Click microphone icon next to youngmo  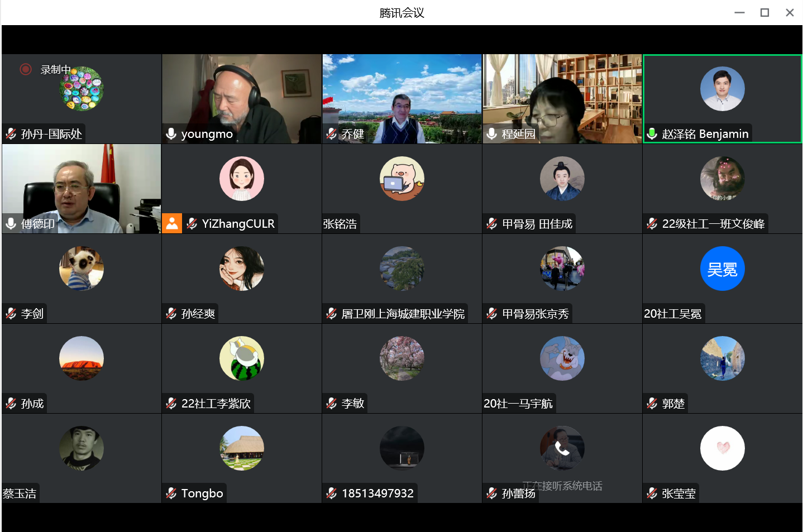[x=171, y=134]
